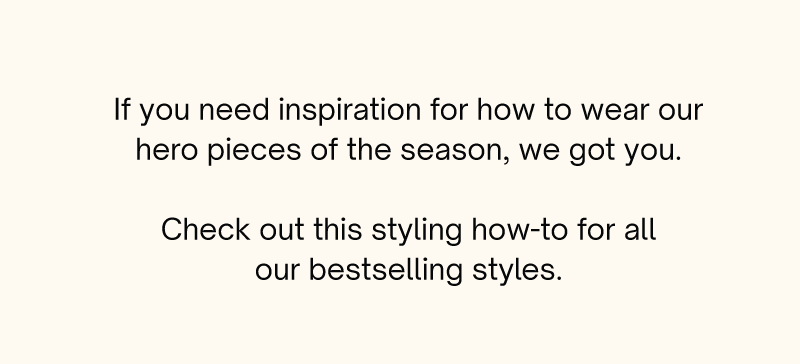Click the word "all" ending the third line
Screen dimensions: 800x364
coord(640,229)
